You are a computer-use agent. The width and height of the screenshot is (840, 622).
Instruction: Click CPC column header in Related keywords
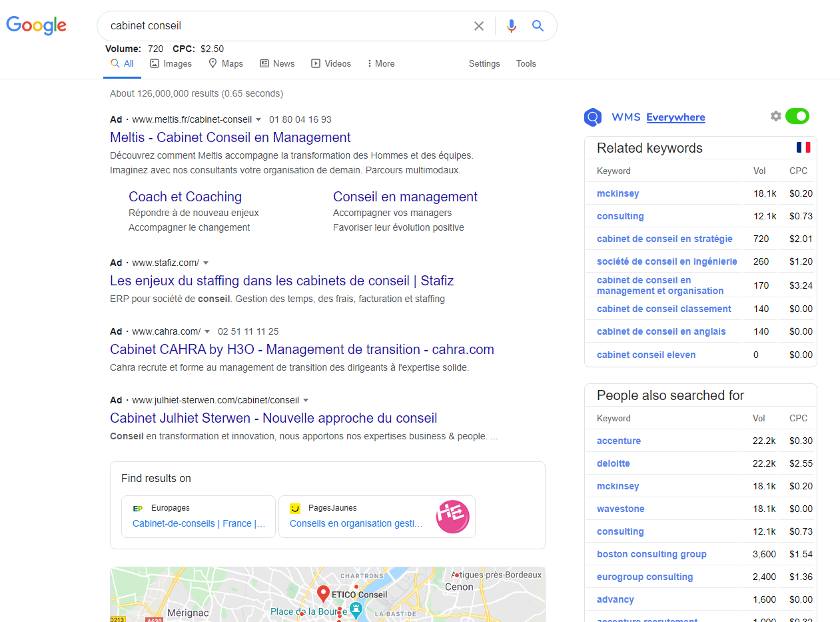coord(798,171)
